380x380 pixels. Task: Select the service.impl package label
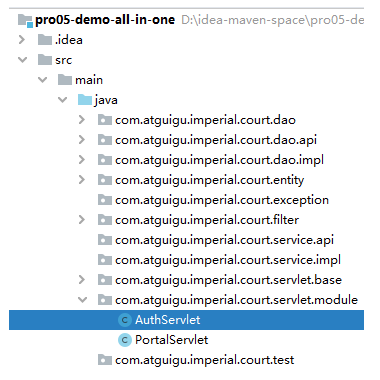pyautogui.click(x=228, y=260)
